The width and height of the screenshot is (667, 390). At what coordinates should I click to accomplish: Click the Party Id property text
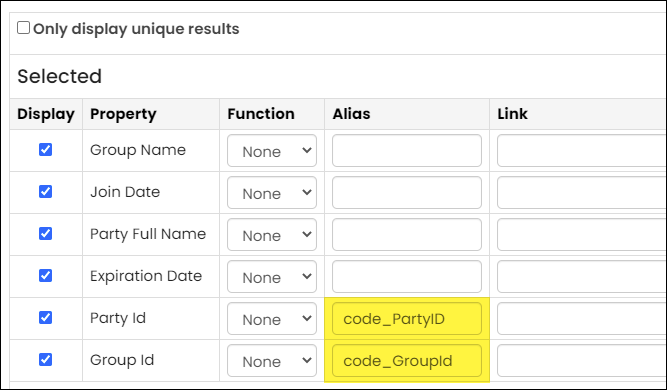118,318
